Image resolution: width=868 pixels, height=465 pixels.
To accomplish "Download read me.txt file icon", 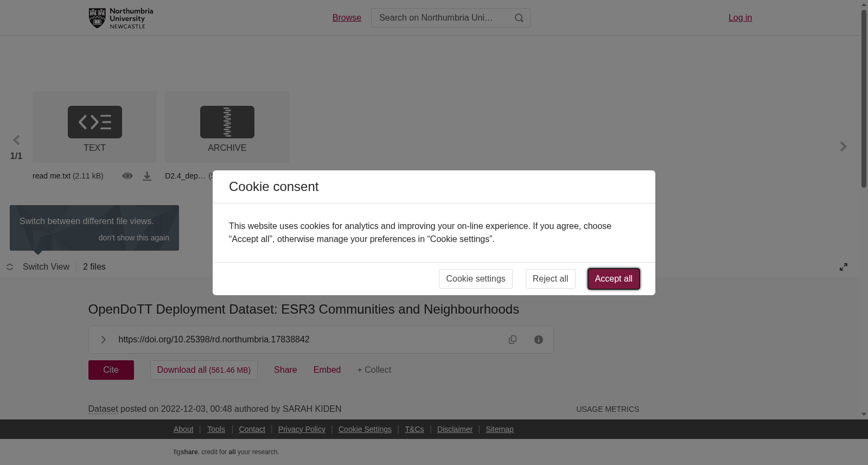I will pos(147,176).
